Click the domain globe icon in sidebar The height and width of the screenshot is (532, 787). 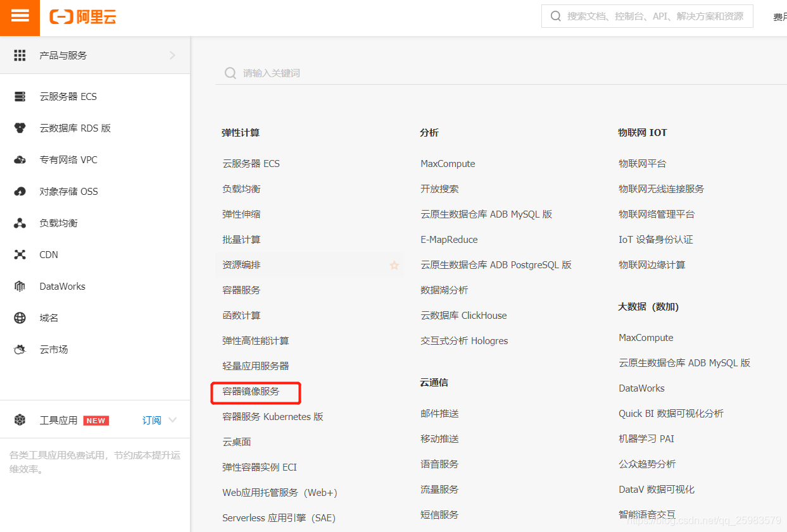tap(20, 318)
